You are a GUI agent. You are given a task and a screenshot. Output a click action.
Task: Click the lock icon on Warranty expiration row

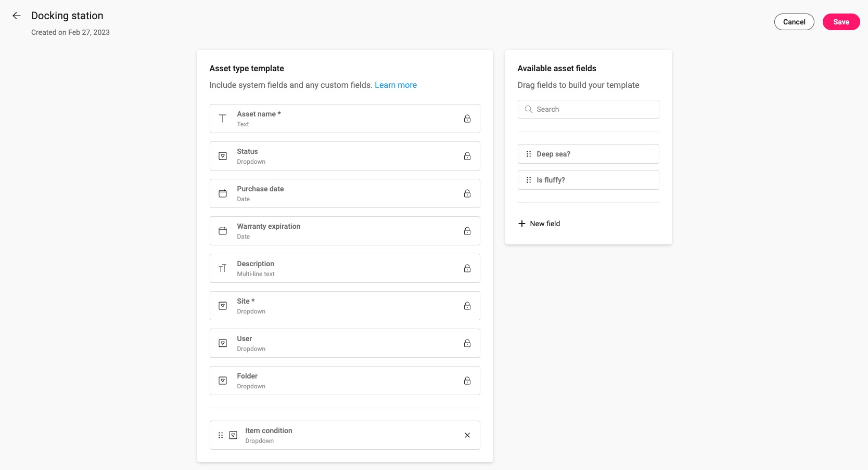(467, 231)
